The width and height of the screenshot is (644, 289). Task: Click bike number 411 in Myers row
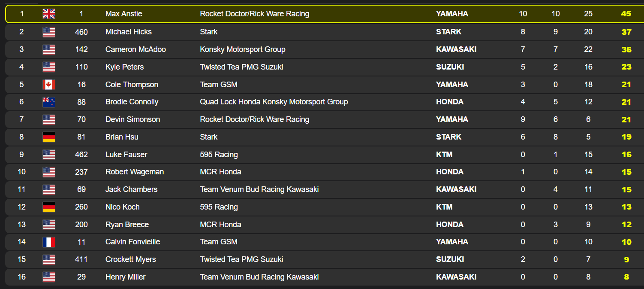[81, 259]
